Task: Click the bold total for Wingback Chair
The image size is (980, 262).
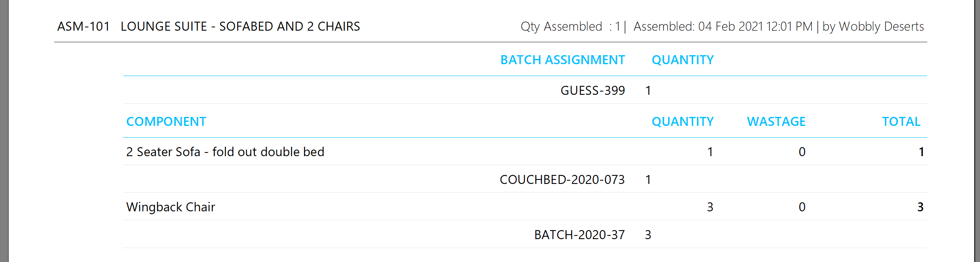Action: pyautogui.click(x=920, y=207)
